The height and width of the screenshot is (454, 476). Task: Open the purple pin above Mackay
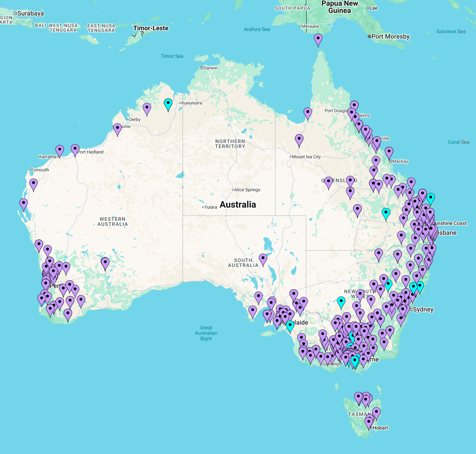point(389,153)
